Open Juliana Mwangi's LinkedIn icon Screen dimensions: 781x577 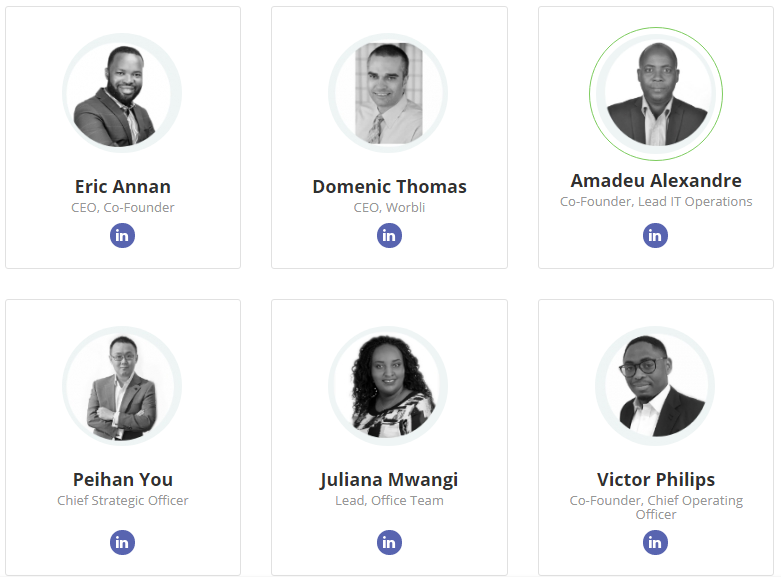(389, 542)
